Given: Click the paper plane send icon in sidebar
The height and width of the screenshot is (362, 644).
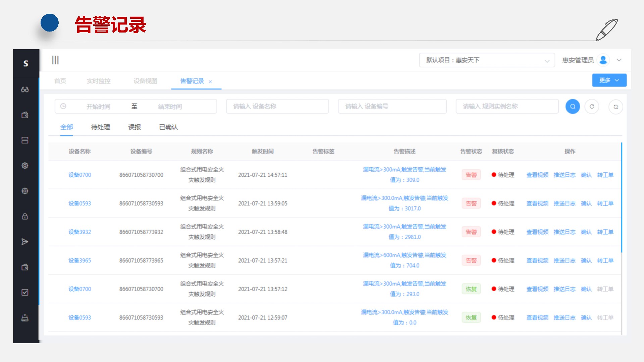Looking at the screenshot, I should (x=25, y=242).
